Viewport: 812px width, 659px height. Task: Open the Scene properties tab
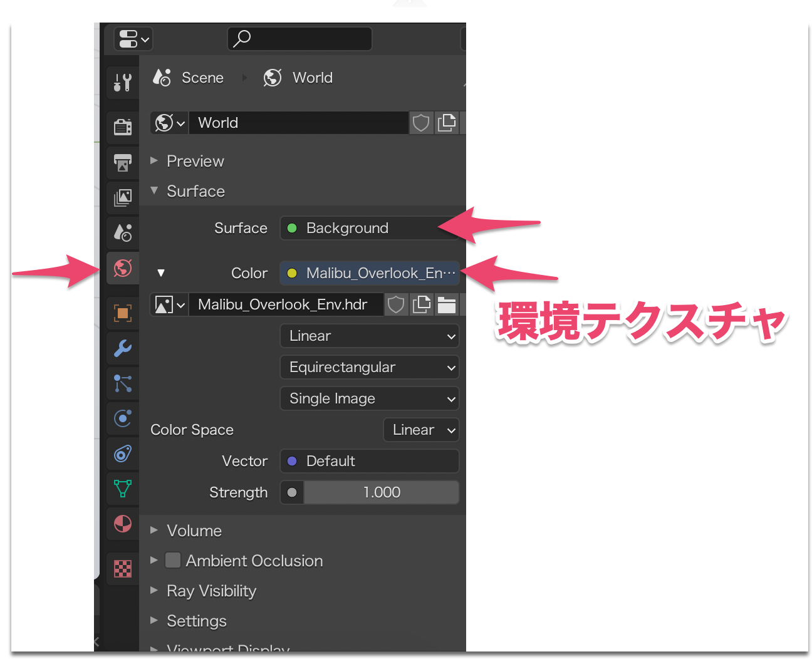(x=123, y=232)
